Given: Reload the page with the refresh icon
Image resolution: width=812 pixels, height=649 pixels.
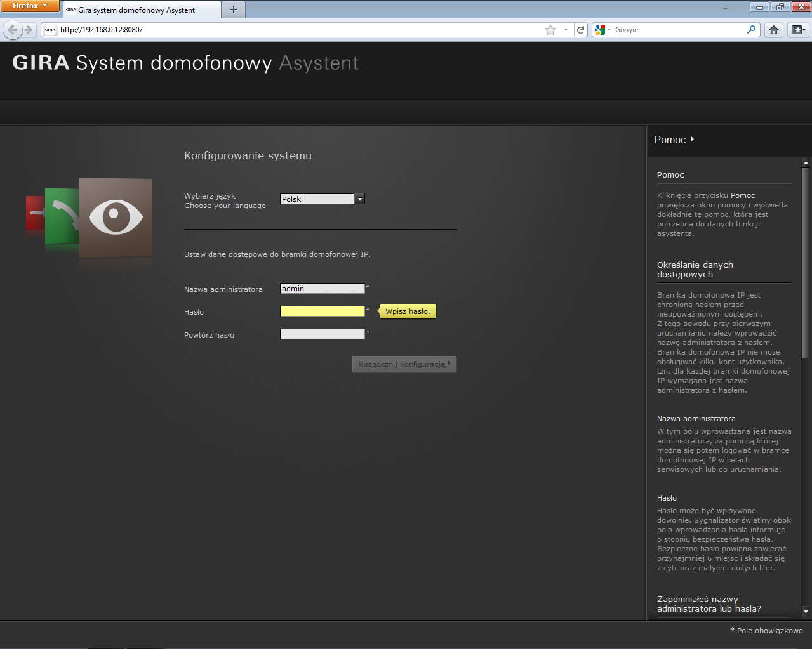Looking at the screenshot, I should click(580, 30).
